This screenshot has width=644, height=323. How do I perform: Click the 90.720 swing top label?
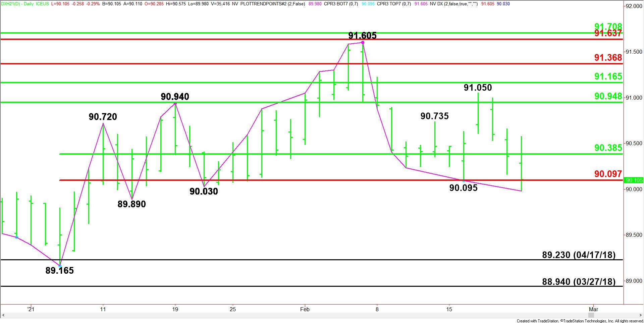[x=103, y=117]
